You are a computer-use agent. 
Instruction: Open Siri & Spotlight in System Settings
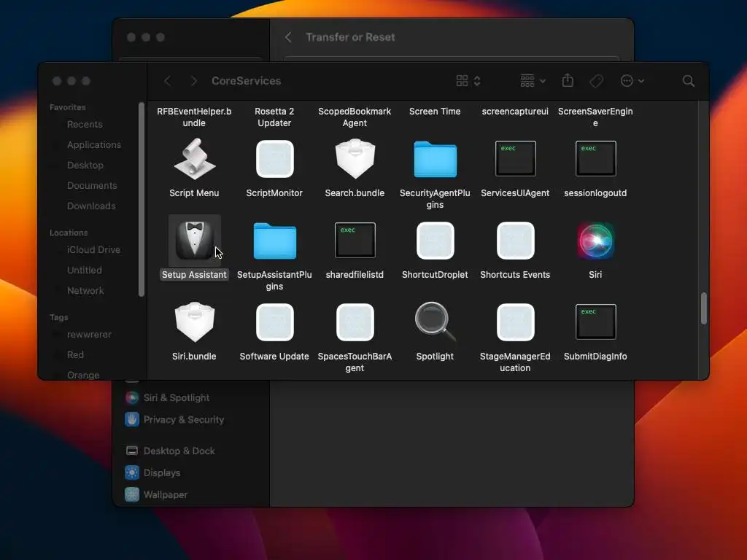pos(177,397)
